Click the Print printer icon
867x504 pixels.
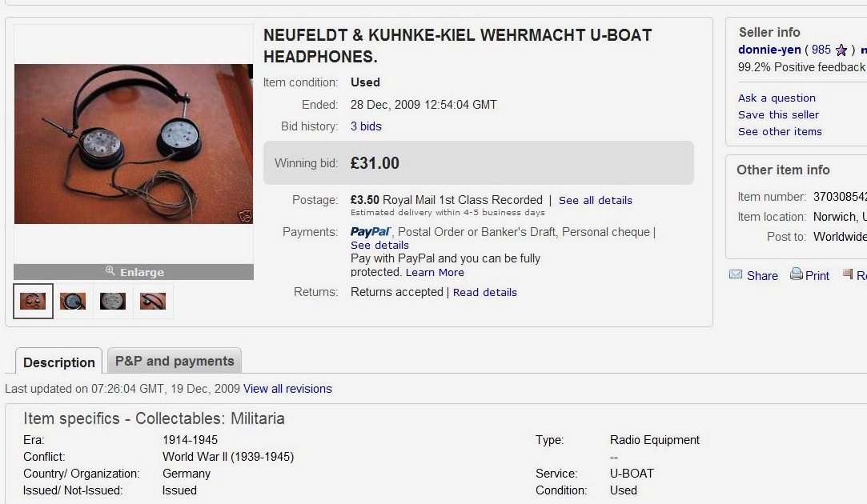pyautogui.click(x=797, y=274)
